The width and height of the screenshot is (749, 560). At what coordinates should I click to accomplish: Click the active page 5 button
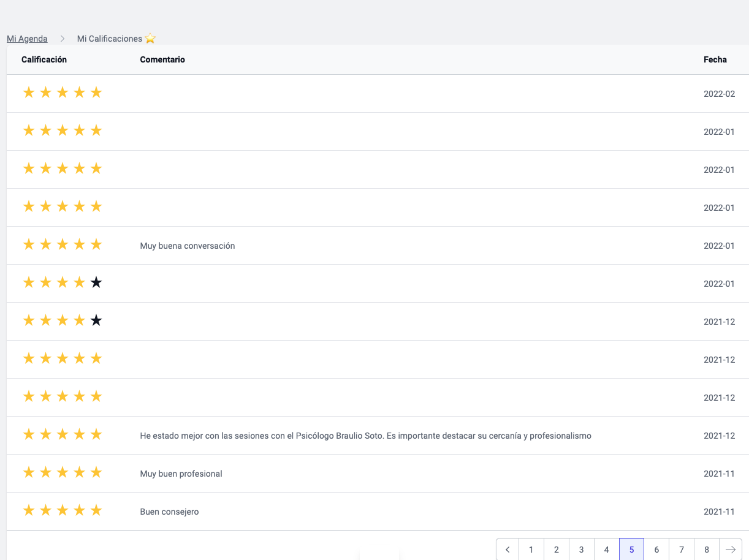(631, 550)
